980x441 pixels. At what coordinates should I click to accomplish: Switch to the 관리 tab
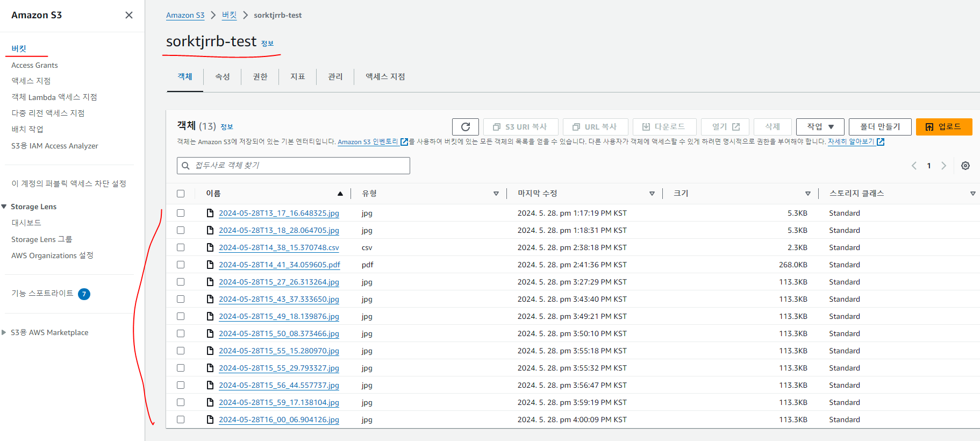pyautogui.click(x=335, y=77)
